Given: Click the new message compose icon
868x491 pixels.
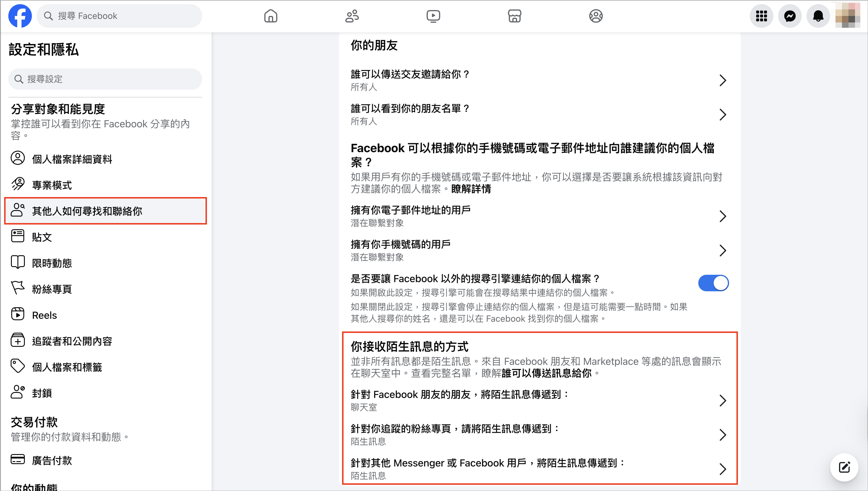Looking at the screenshot, I should click(844, 467).
